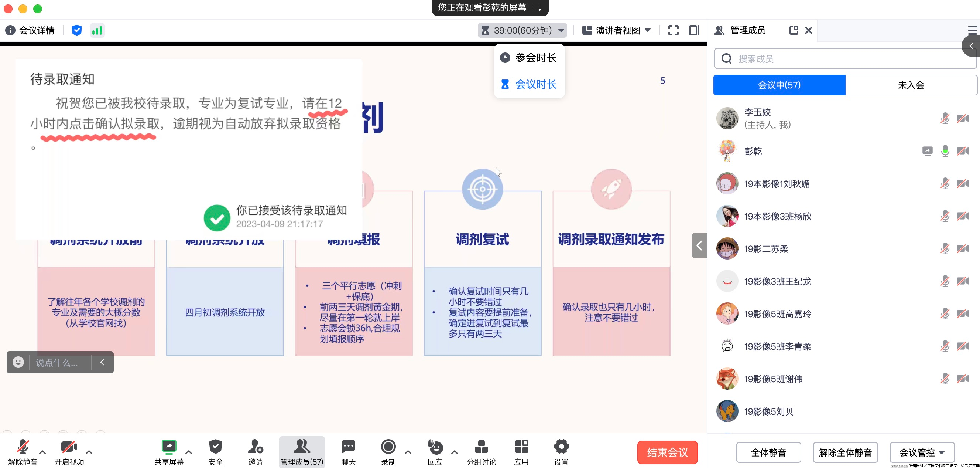The image size is (980, 468).
Task: Open the Chat icon in toolbar
Action: (x=348, y=447)
